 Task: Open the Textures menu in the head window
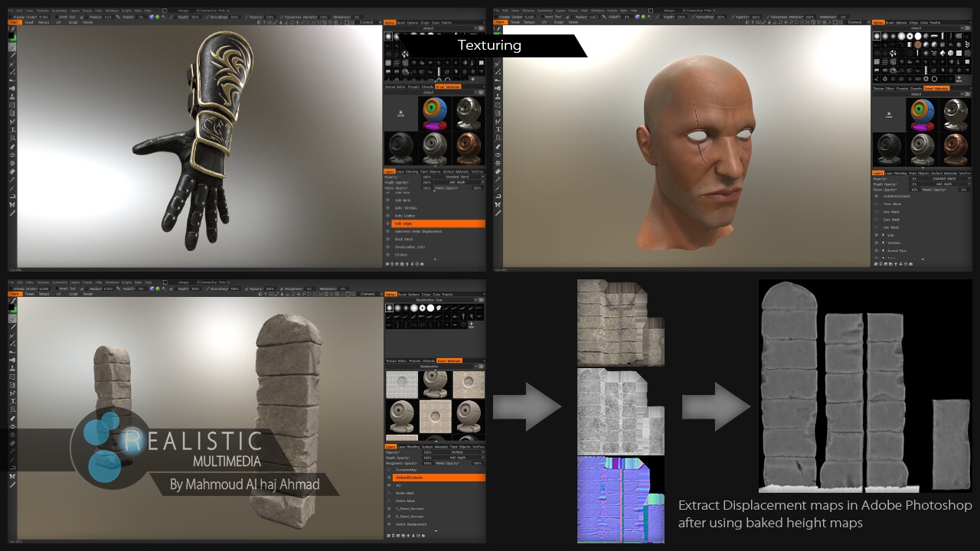(528, 11)
